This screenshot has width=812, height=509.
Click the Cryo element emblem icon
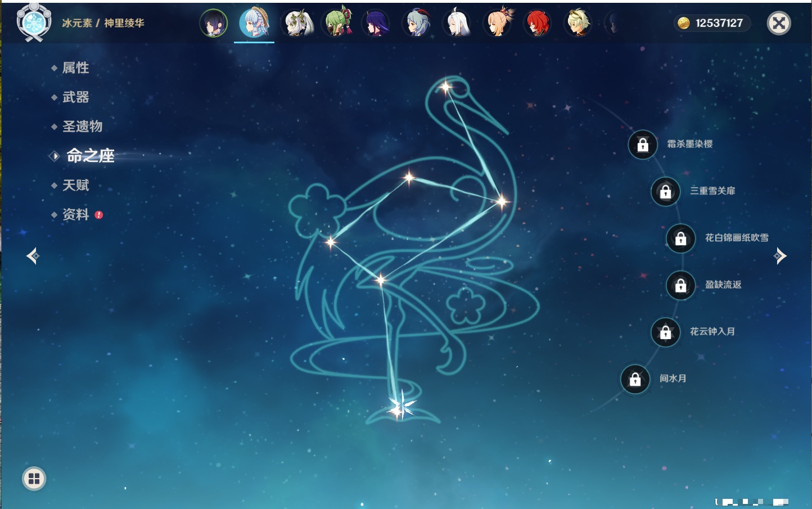point(34,23)
